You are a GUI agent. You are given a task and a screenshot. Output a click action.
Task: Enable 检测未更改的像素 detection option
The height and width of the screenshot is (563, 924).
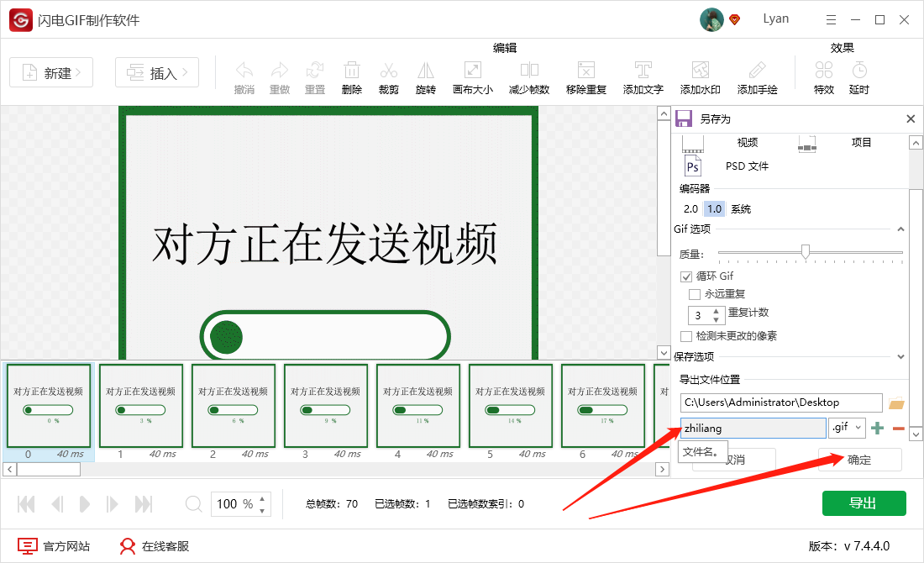click(x=686, y=335)
